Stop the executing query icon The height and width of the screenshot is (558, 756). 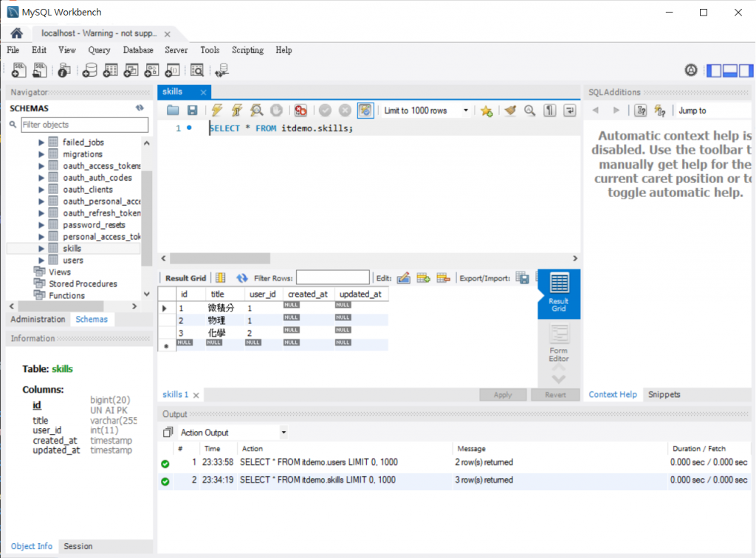[x=276, y=111]
